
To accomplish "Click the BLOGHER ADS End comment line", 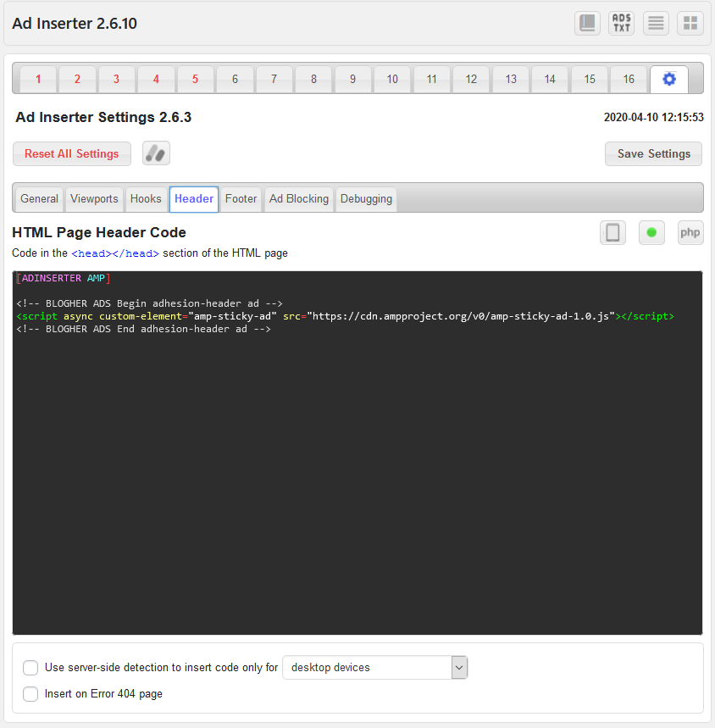I will click(143, 329).
